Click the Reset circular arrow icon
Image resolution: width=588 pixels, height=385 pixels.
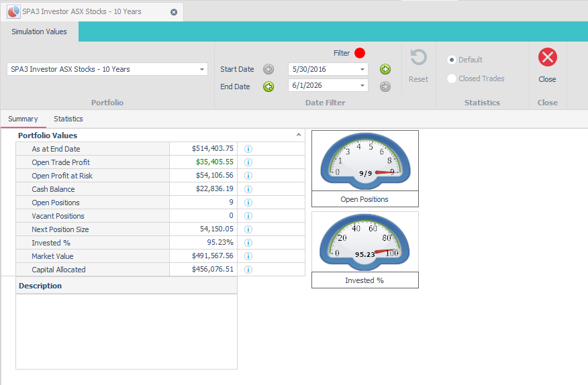point(418,58)
